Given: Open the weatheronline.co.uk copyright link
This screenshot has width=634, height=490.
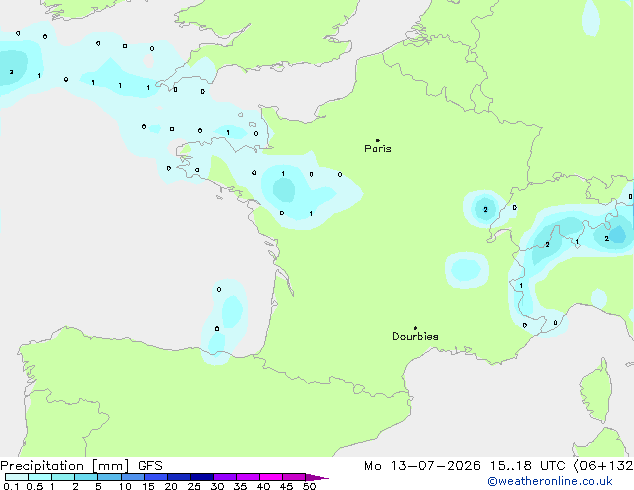Looking at the screenshot, I should (x=550, y=481).
